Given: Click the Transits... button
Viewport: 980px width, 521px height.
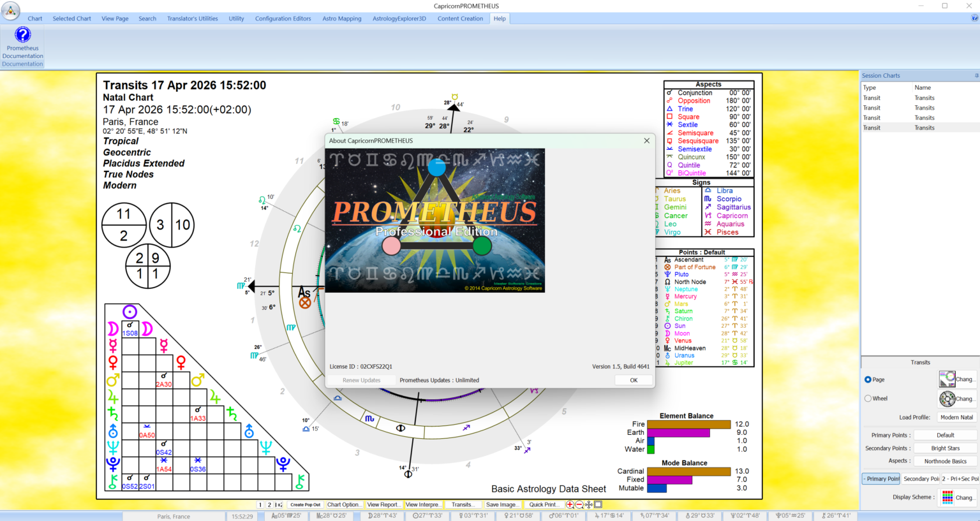Looking at the screenshot, I should [463, 504].
